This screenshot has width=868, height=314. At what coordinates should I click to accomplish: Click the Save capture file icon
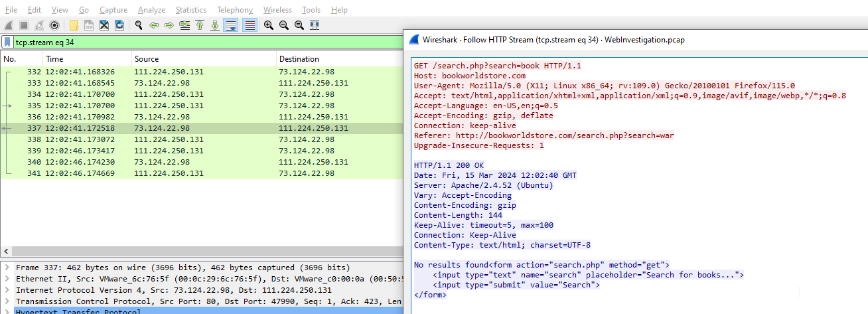coord(89,25)
